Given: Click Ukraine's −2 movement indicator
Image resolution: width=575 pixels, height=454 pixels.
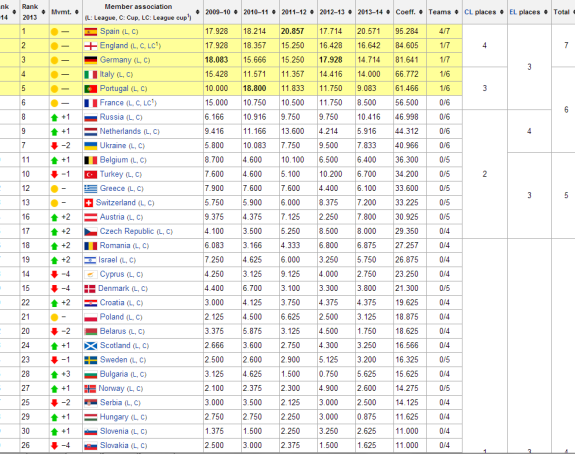Looking at the screenshot, I should [x=61, y=146].
